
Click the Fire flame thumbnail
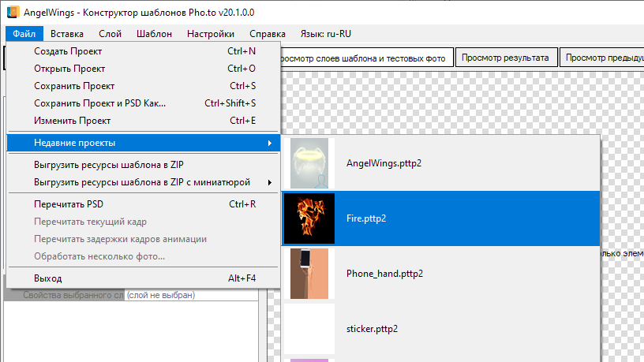click(x=309, y=218)
